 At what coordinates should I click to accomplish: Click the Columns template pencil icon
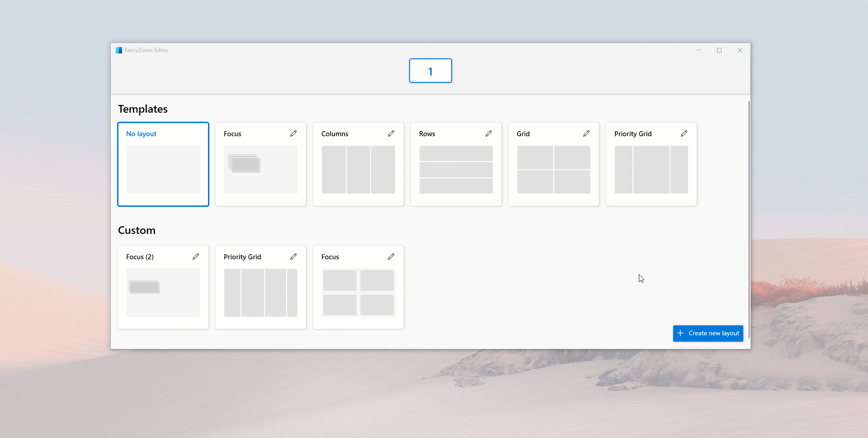391,133
